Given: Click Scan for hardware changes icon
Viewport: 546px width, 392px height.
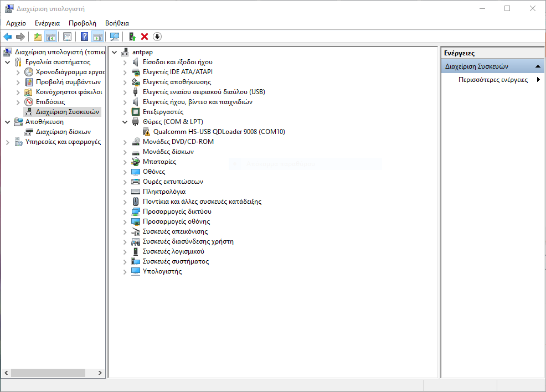Looking at the screenshot, I should click(115, 37).
